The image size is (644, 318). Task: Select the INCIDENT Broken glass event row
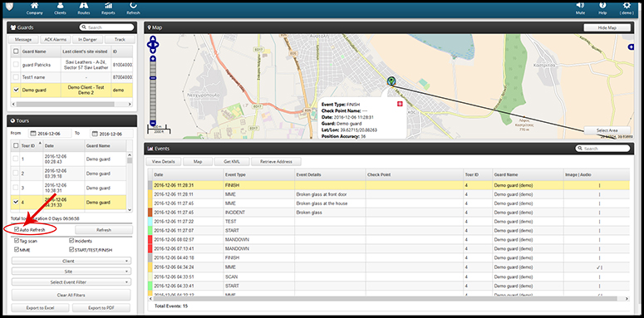tap(388, 213)
